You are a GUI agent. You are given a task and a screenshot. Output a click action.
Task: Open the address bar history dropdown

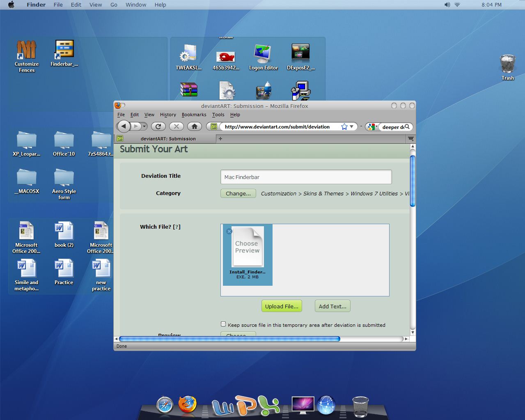click(x=352, y=126)
